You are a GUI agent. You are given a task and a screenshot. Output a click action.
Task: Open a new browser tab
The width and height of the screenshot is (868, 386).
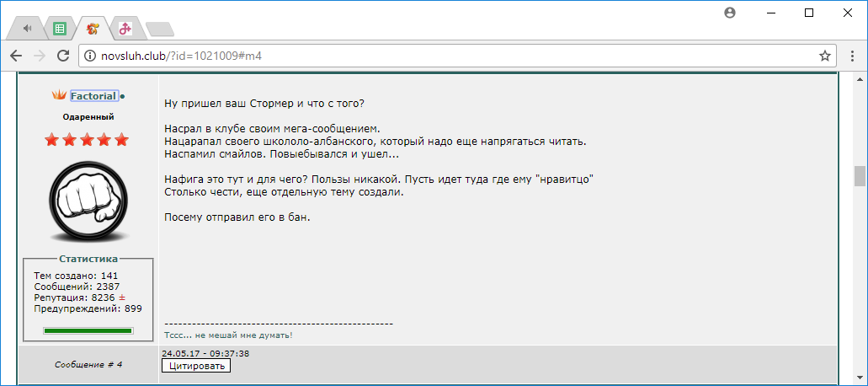pos(159,29)
